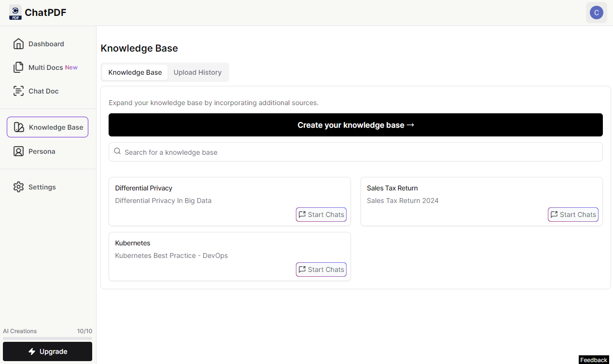Click the Upgrade button

47,351
